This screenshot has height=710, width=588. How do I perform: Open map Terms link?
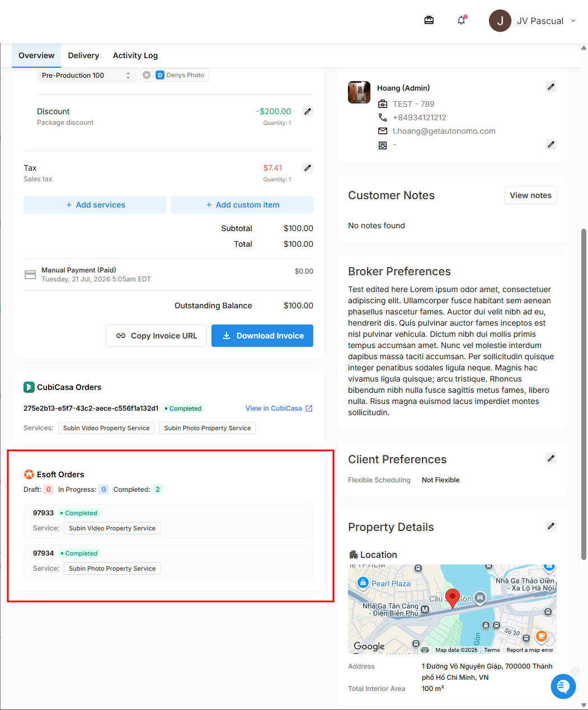(492, 650)
